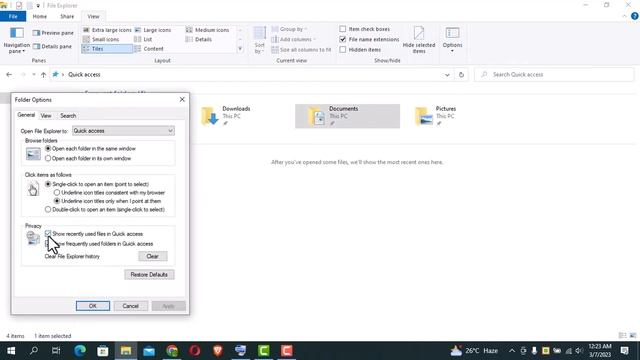Open Task View on the taskbar
Image resolution: width=640 pixels, height=360 pixels.
click(56, 351)
